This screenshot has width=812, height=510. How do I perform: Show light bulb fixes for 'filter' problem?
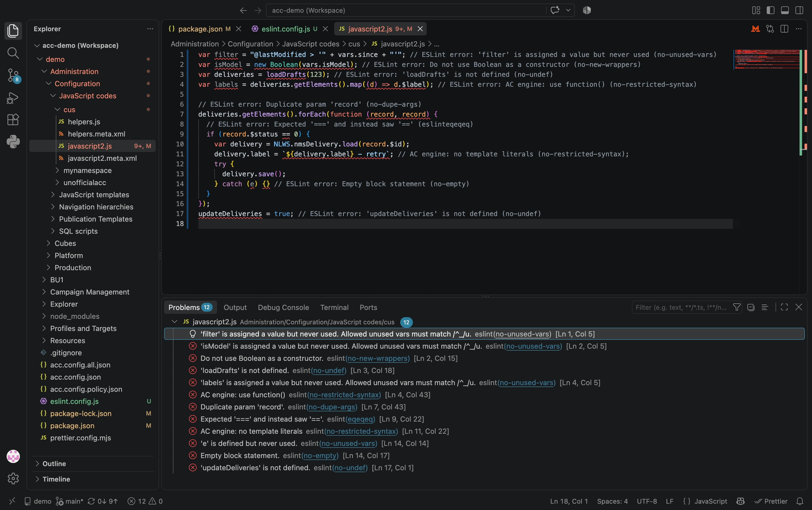tap(193, 334)
